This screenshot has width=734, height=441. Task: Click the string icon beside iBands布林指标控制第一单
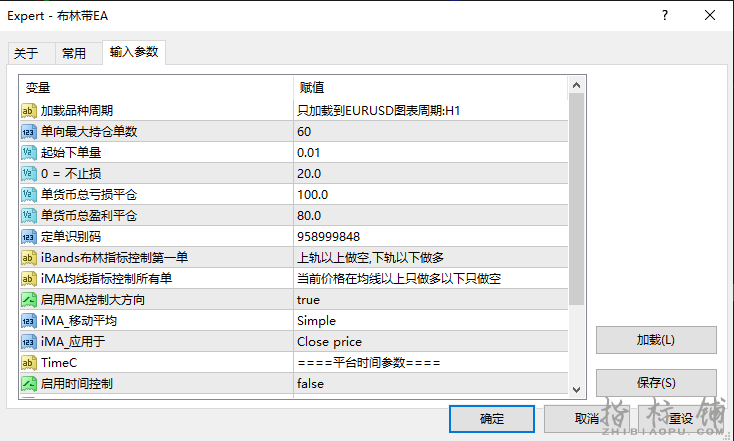(29, 258)
